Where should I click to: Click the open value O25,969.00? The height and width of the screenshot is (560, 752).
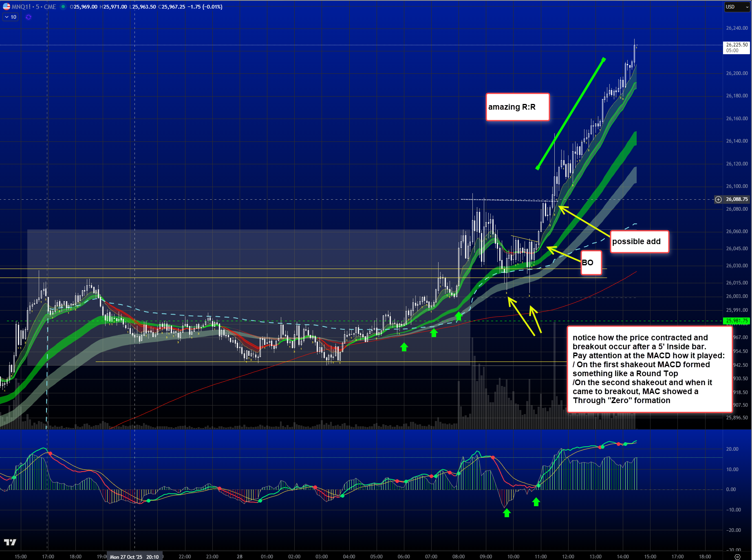pos(84,7)
